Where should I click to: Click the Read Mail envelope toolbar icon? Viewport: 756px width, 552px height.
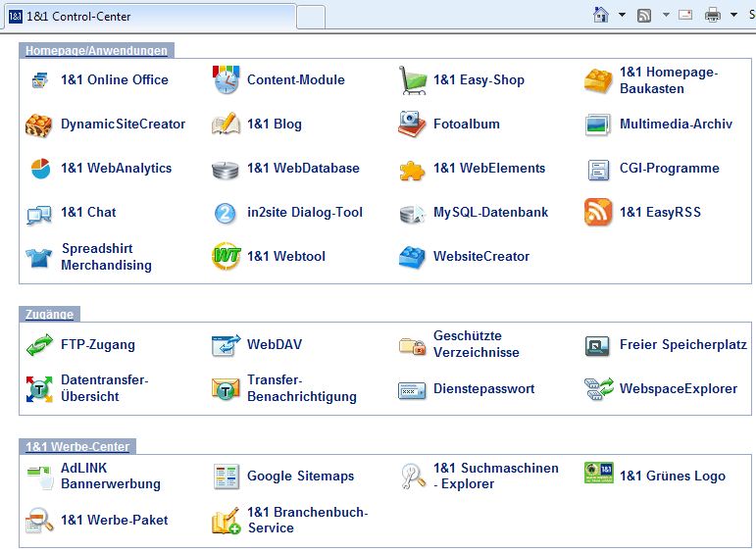685,15
